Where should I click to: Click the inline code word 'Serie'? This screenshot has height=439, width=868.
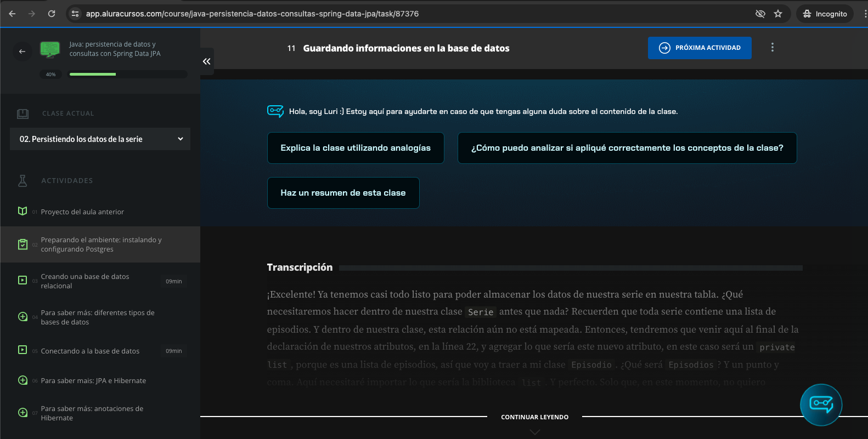point(481,312)
